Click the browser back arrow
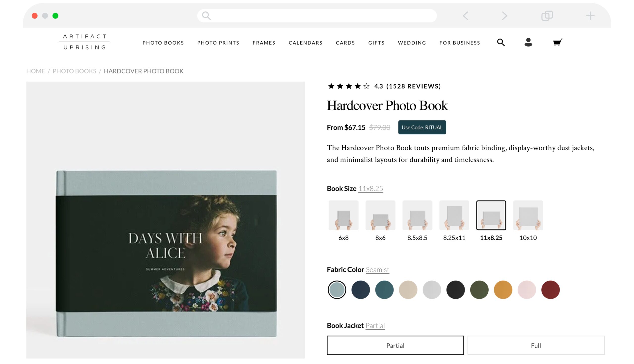634x364 pixels. (465, 16)
